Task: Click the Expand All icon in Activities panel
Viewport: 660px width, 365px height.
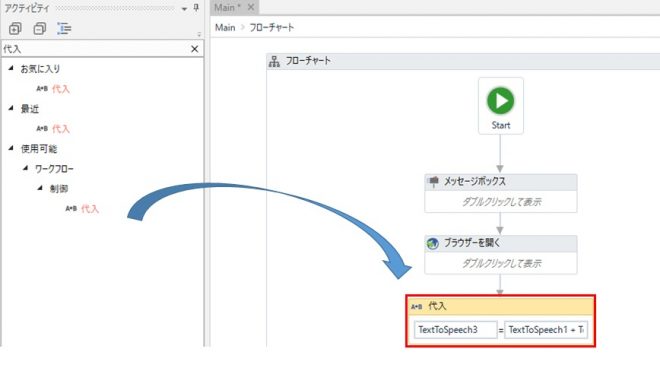Action: pos(15,29)
